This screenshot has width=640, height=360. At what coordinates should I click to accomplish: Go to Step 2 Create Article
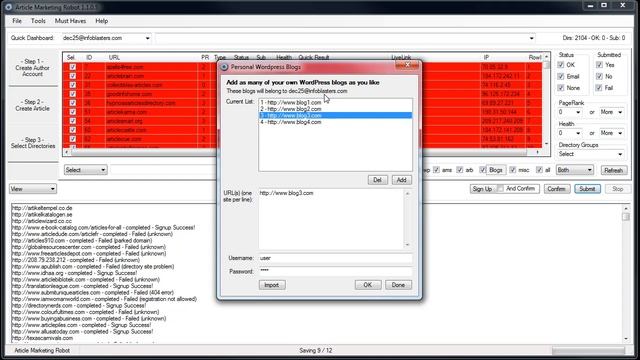(x=33, y=105)
